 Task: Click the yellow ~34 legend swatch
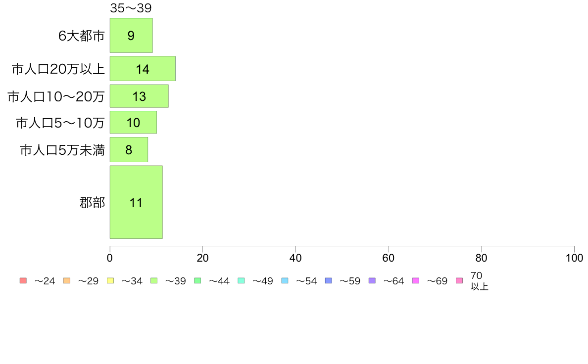point(110,280)
